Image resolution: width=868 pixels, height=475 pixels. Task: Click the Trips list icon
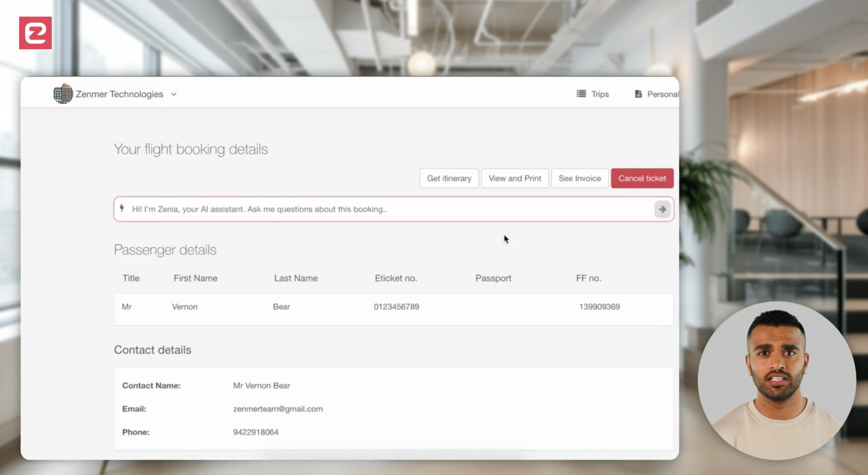[581, 94]
